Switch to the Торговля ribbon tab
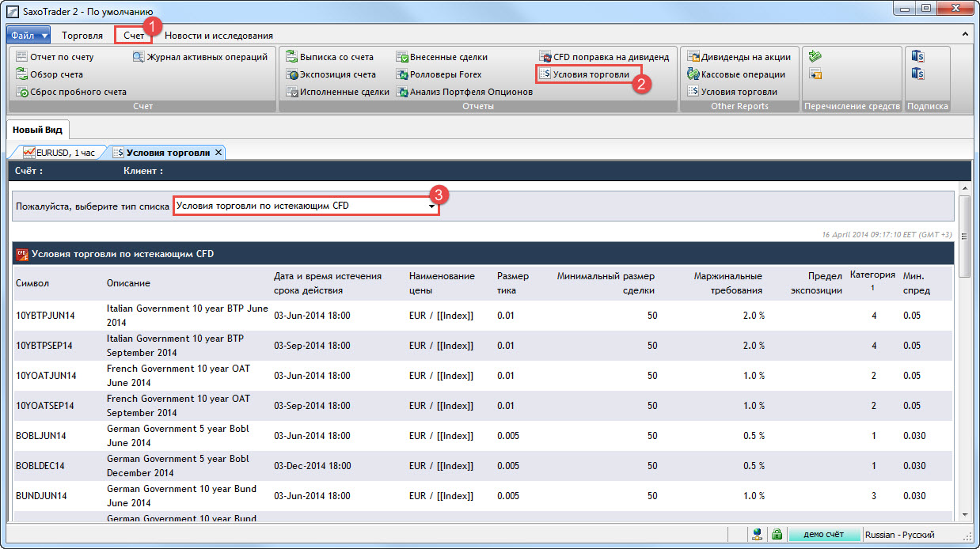This screenshot has height=549, width=980. (82, 35)
